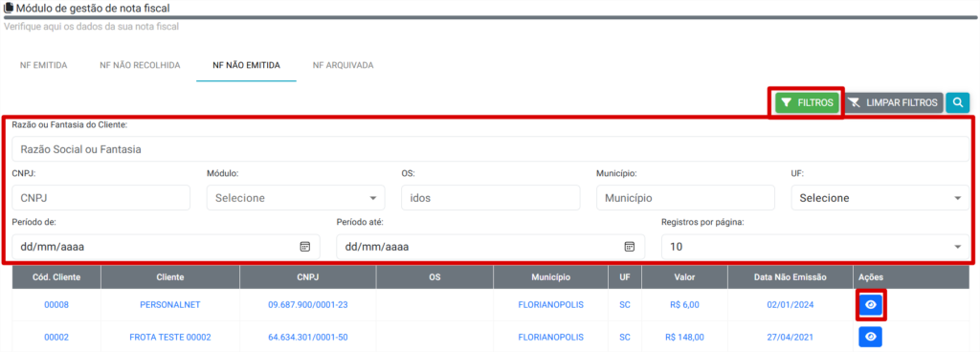Switch to NF EMITIDA tab
Image resolution: width=980 pixels, height=352 pixels.
44,65
